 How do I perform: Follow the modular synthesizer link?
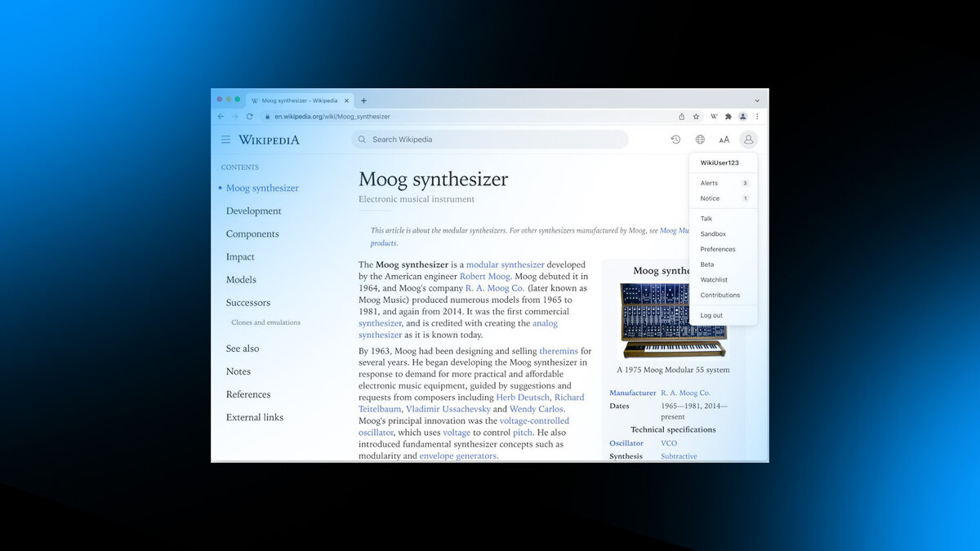pos(505,264)
